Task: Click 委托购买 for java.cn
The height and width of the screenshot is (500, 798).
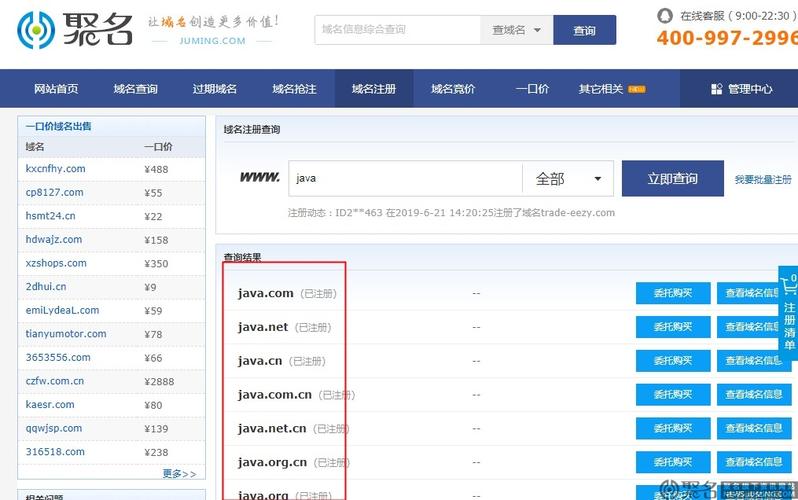Action: click(x=673, y=360)
